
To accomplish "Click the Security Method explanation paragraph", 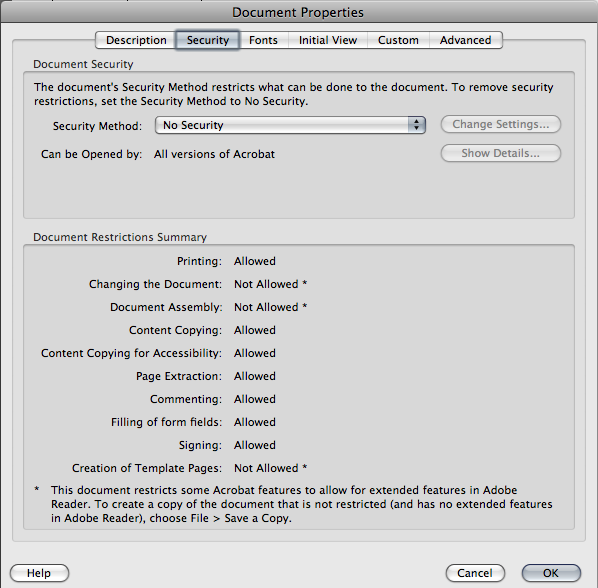I will 294,94.
